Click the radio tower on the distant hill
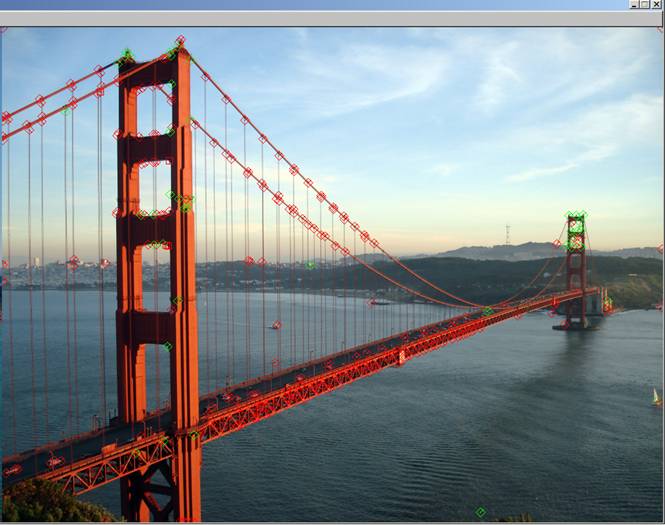Viewport: 665px width, 525px height. (508, 234)
